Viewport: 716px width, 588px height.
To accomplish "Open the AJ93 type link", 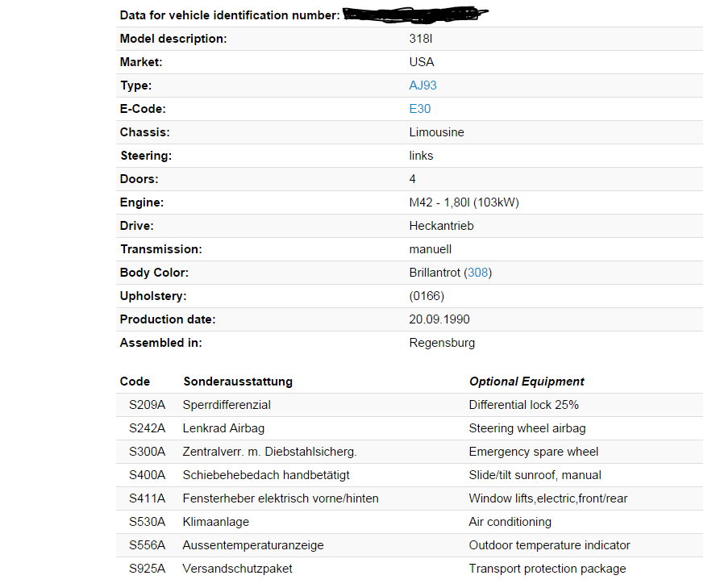I will (423, 85).
